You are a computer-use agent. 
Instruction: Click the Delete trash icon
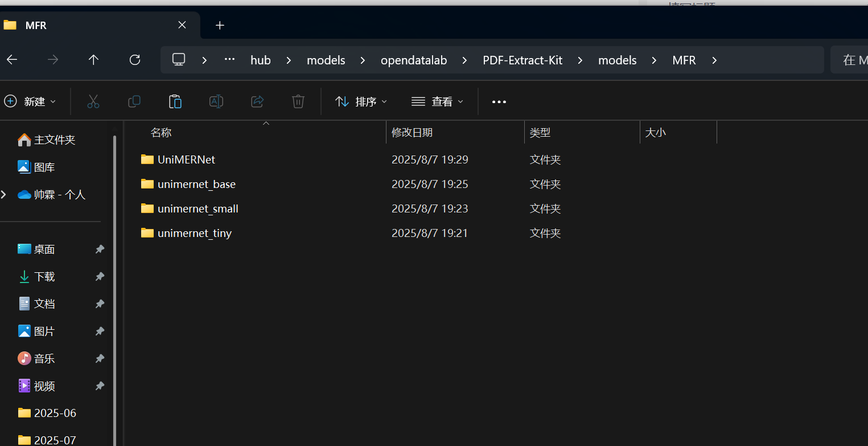pos(298,101)
